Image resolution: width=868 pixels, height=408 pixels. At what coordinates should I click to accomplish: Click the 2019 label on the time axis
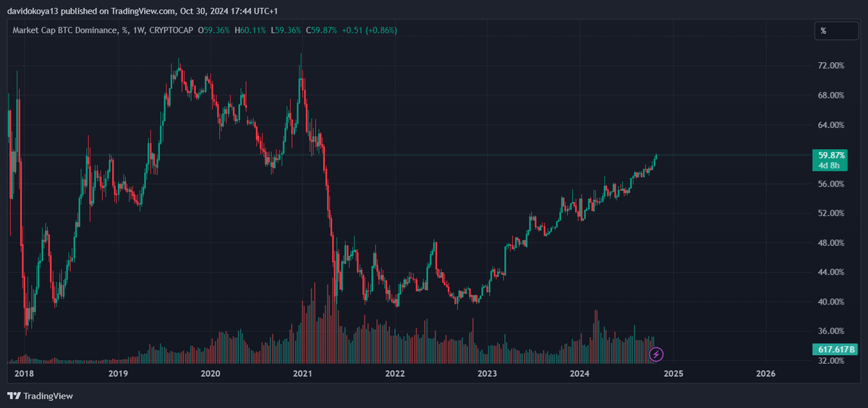coord(118,373)
